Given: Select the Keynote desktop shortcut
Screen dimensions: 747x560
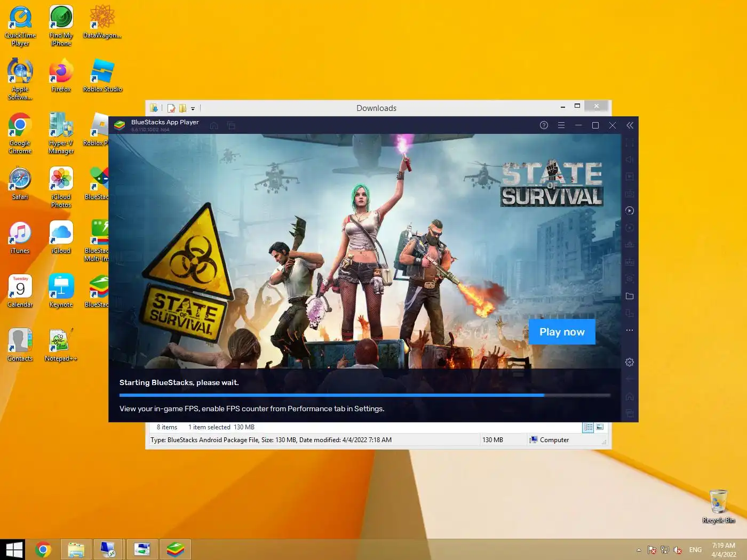Looking at the screenshot, I should tap(61, 291).
